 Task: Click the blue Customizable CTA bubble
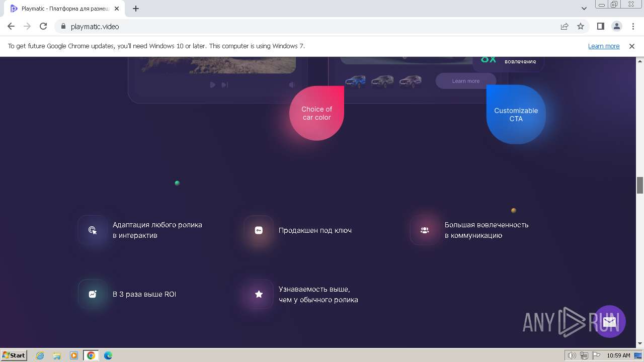pyautogui.click(x=516, y=115)
